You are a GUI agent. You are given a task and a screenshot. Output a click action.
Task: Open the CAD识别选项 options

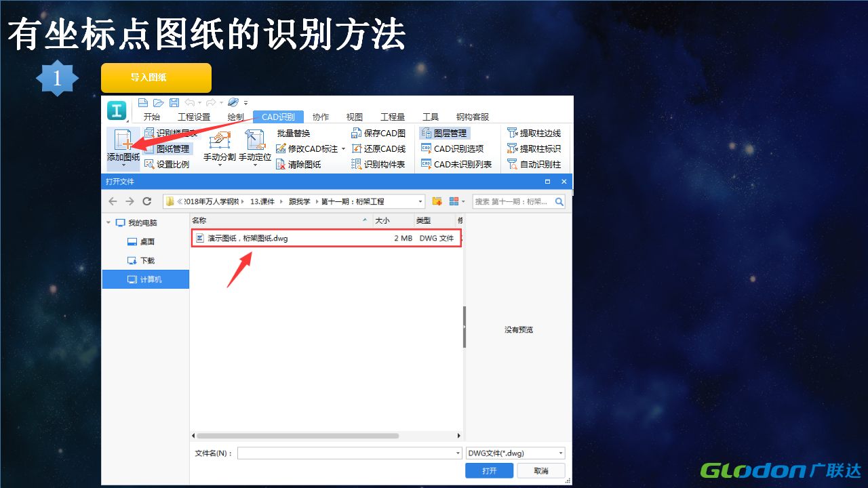[452, 148]
